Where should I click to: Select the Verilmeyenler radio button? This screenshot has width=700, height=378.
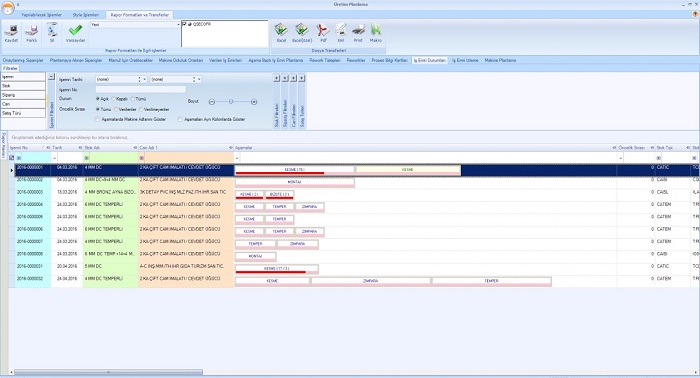pos(141,109)
